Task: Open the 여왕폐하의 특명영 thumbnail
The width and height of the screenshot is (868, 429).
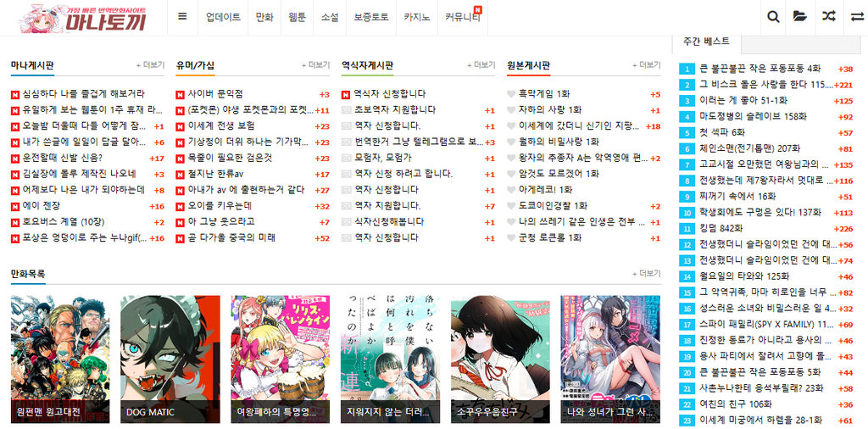Action: 280,359
